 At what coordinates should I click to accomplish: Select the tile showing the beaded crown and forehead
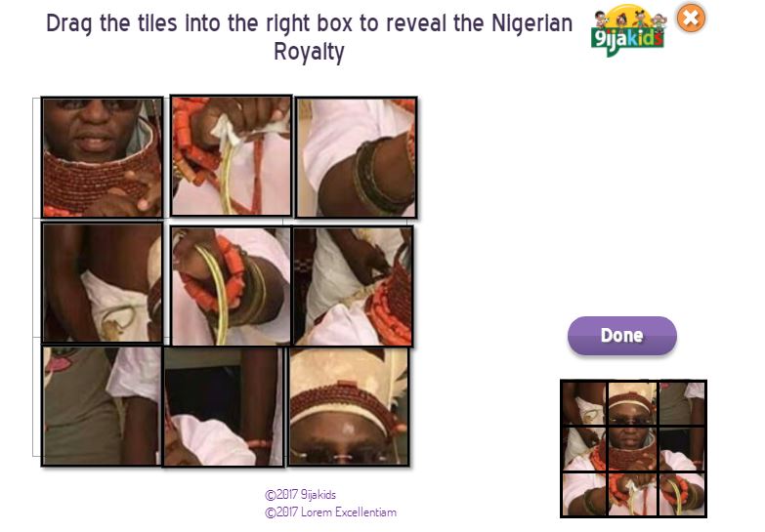pyautogui.click(x=349, y=406)
